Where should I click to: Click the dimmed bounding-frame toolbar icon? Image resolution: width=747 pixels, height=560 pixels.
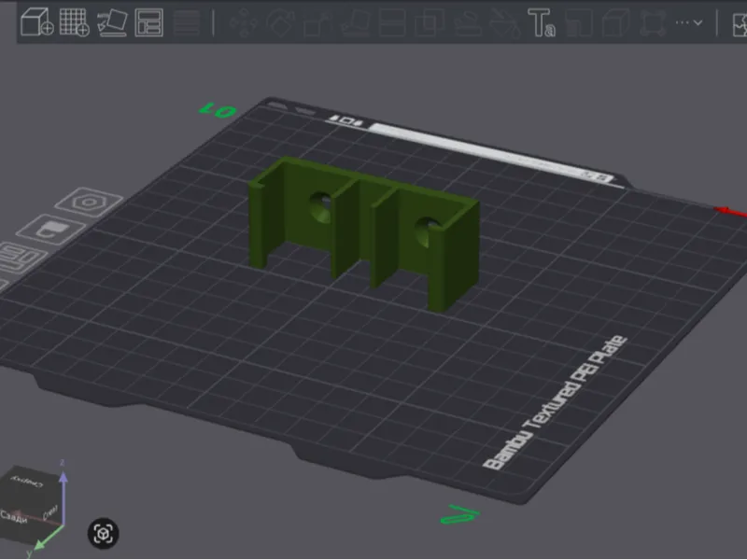point(653,22)
